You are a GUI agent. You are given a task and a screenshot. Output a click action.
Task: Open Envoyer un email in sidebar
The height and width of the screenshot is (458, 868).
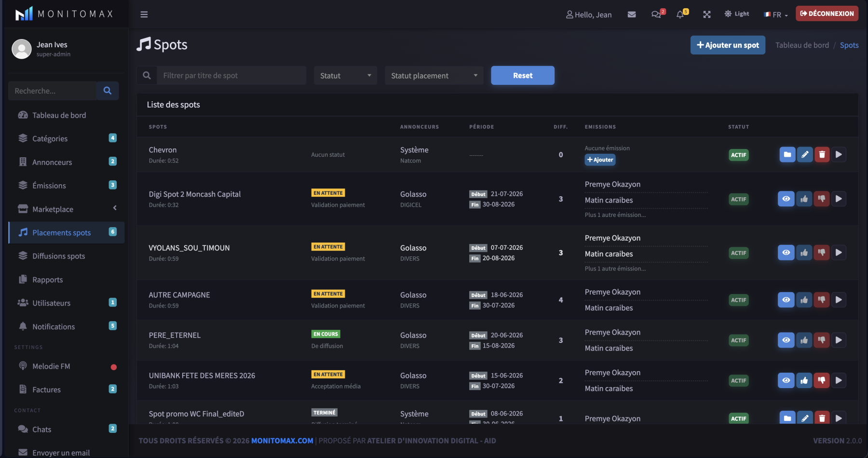pos(67,453)
